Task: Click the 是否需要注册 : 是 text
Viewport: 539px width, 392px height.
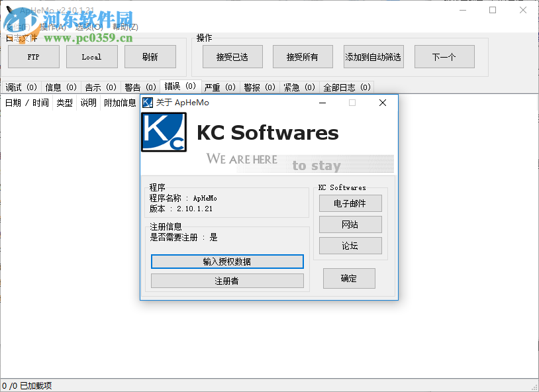Action: (x=184, y=237)
